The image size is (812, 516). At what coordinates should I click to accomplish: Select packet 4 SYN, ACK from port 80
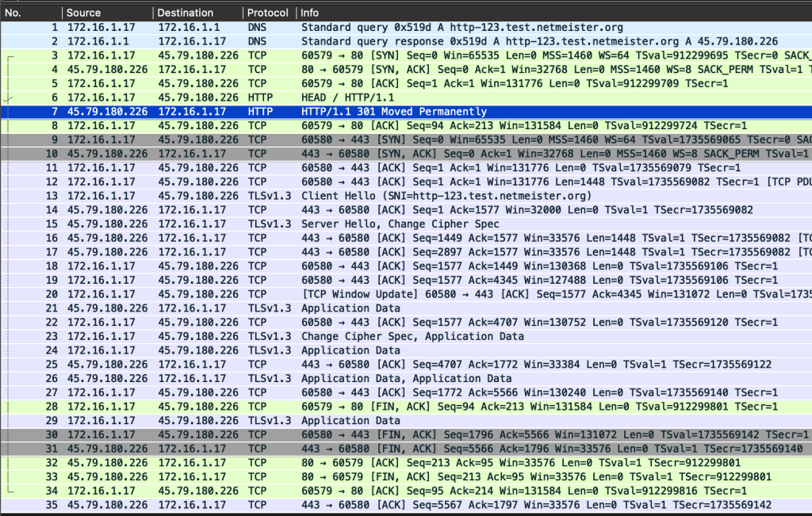point(406,69)
